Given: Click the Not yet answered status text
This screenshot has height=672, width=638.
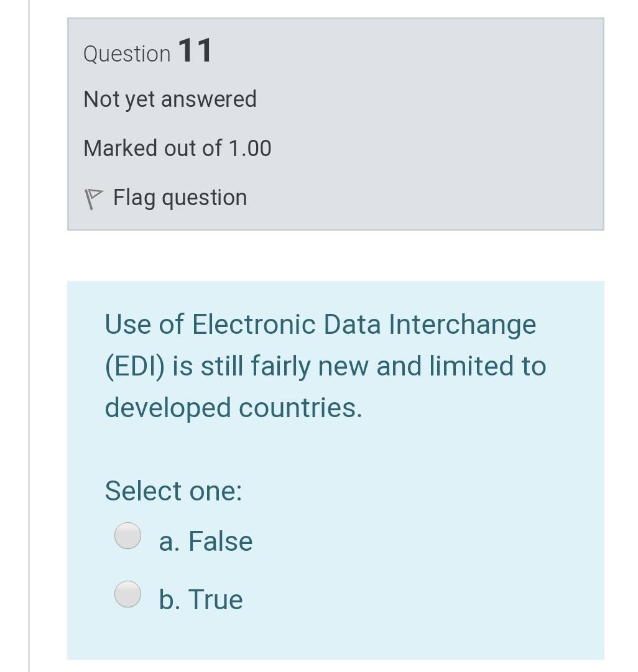Looking at the screenshot, I should 170,98.
